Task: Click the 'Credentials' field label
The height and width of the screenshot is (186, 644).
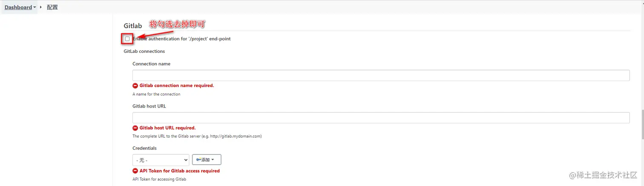Action: point(144,148)
